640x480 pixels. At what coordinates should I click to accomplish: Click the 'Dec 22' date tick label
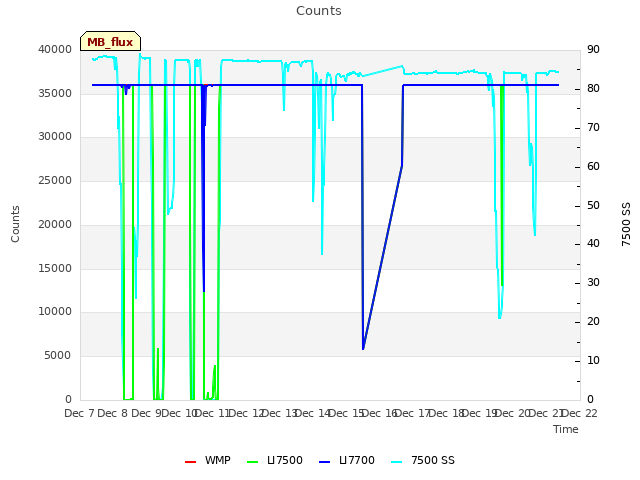click(x=580, y=413)
